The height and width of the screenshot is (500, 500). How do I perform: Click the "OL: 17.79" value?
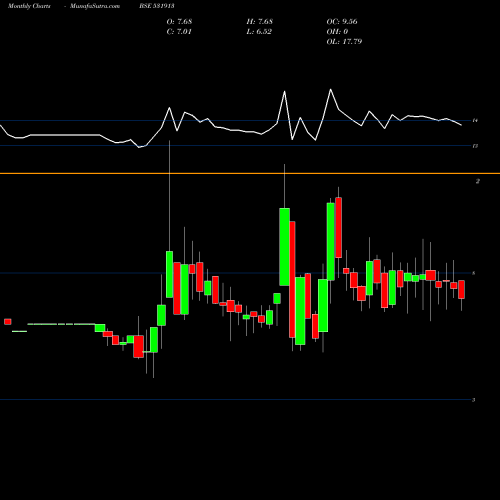click(344, 41)
